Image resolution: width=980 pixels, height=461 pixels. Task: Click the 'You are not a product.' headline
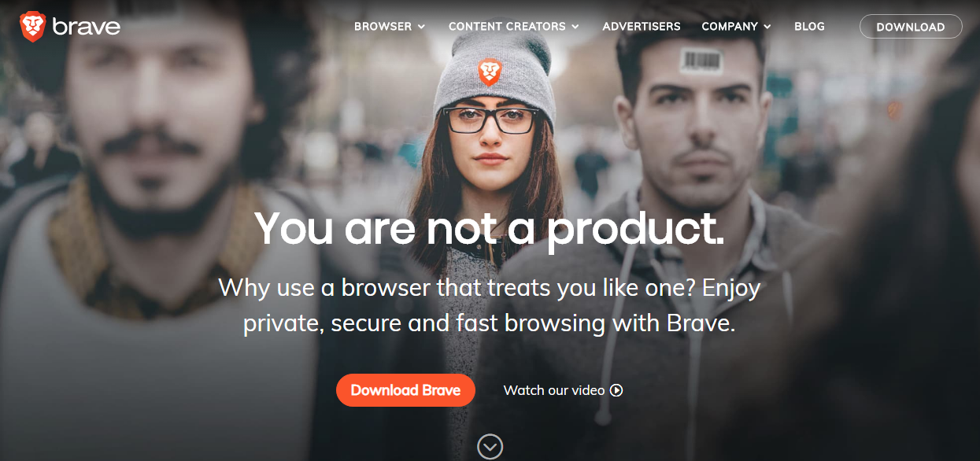click(x=489, y=229)
